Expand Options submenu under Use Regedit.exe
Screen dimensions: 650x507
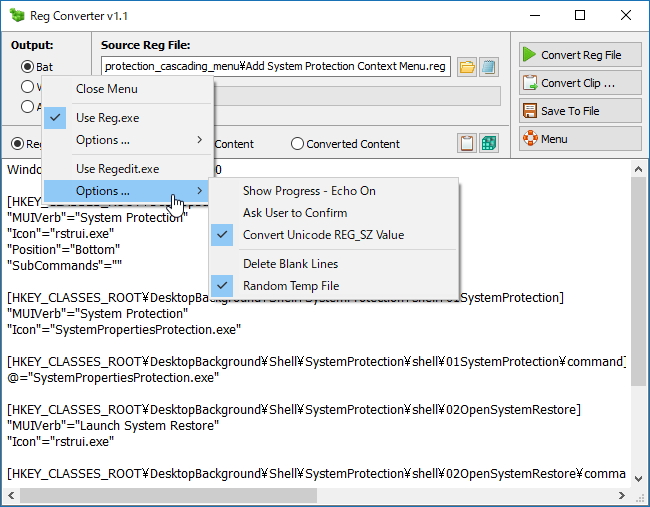tap(128, 191)
